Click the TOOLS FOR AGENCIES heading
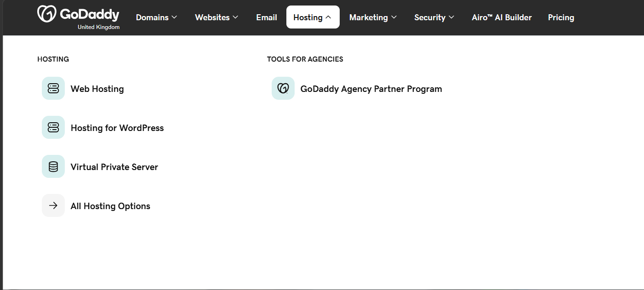This screenshot has height=290, width=644. 305,59
